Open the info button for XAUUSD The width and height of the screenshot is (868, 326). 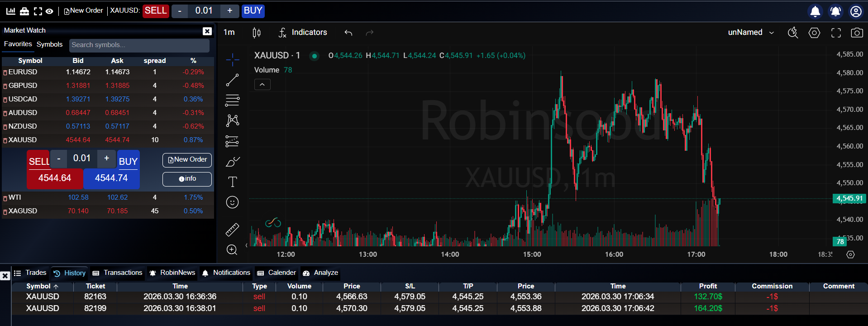tap(187, 179)
